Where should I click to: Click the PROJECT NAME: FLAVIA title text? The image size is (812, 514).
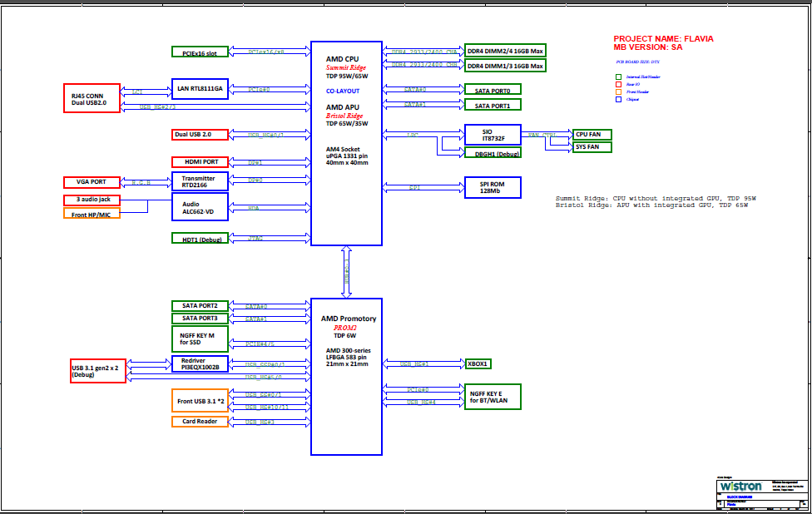click(663, 39)
